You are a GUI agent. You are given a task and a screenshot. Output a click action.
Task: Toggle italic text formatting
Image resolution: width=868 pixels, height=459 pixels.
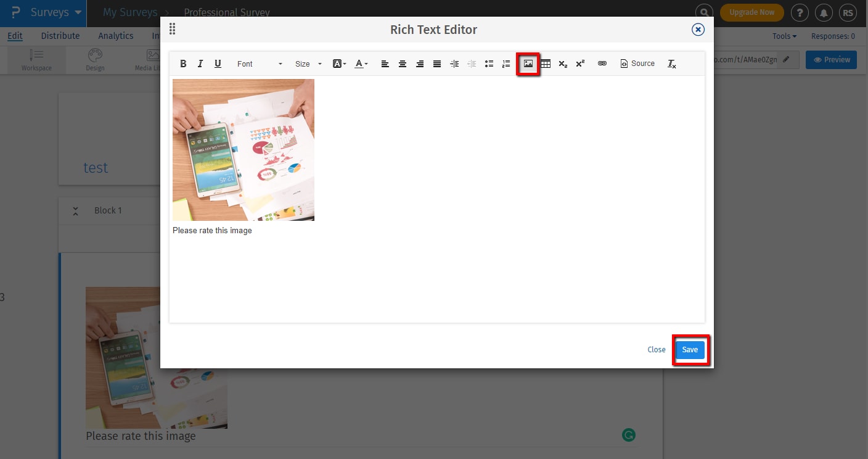coord(200,64)
